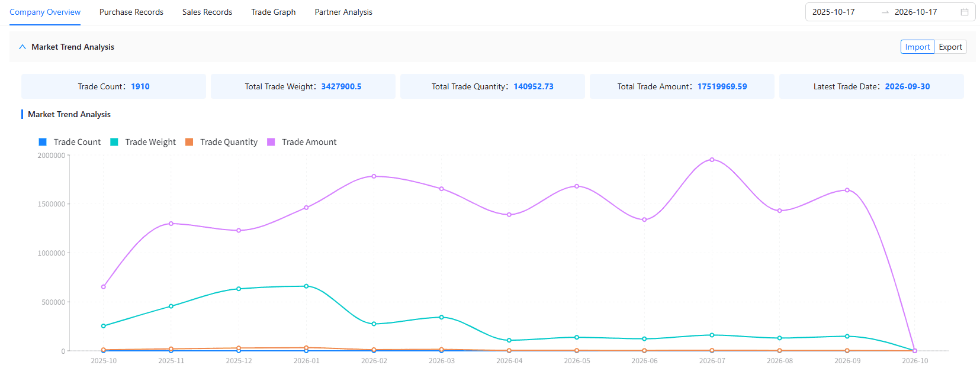The height and width of the screenshot is (365, 980).
Task: Click the Trade Amount peak point at 2026-07
Action: (x=712, y=160)
